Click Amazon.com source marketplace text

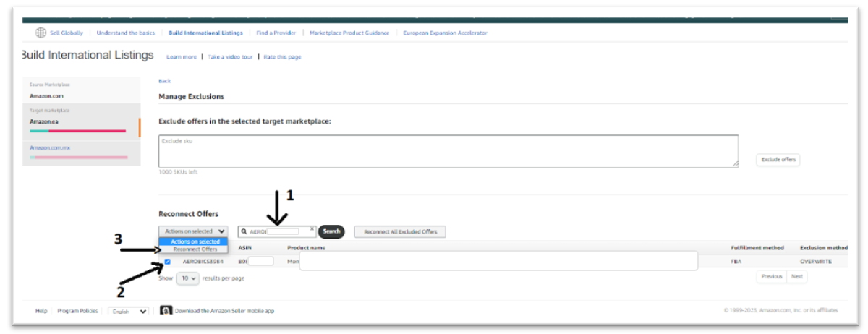tap(46, 95)
